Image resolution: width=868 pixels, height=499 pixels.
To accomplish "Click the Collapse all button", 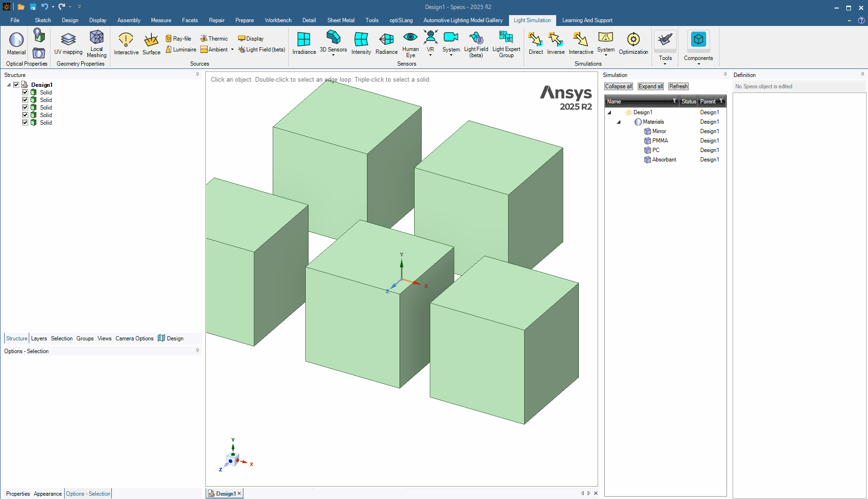I will (x=618, y=86).
